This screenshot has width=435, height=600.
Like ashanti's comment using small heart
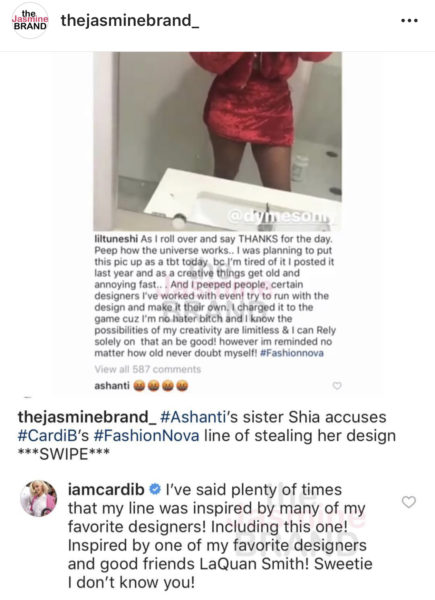[x=337, y=386]
